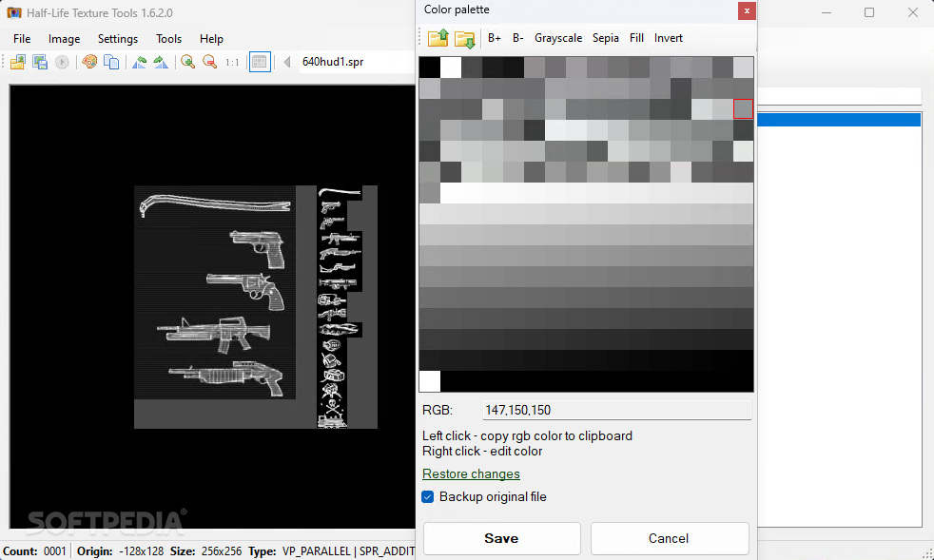Screen dimensions: 934x560
Task: Cancel the Color palette dialog
Action: [669, 538]
